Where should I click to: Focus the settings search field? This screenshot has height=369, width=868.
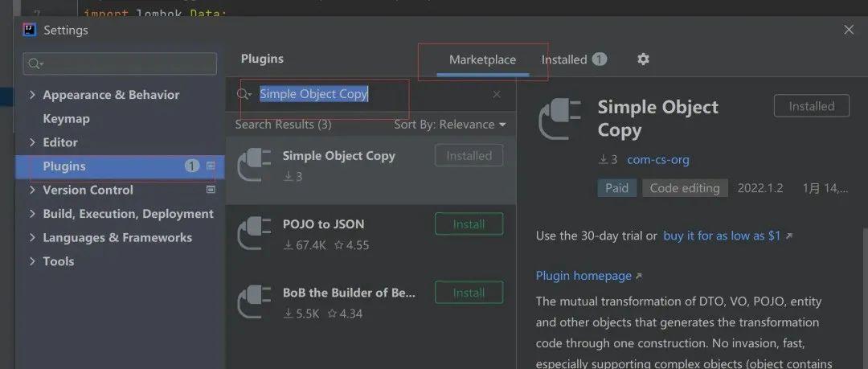[x=120, y=64]
